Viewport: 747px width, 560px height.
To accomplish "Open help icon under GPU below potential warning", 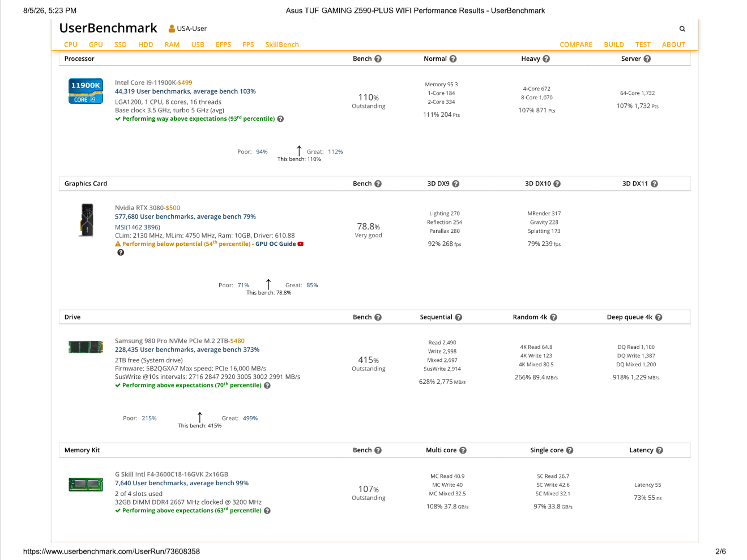I will point(121,253).
